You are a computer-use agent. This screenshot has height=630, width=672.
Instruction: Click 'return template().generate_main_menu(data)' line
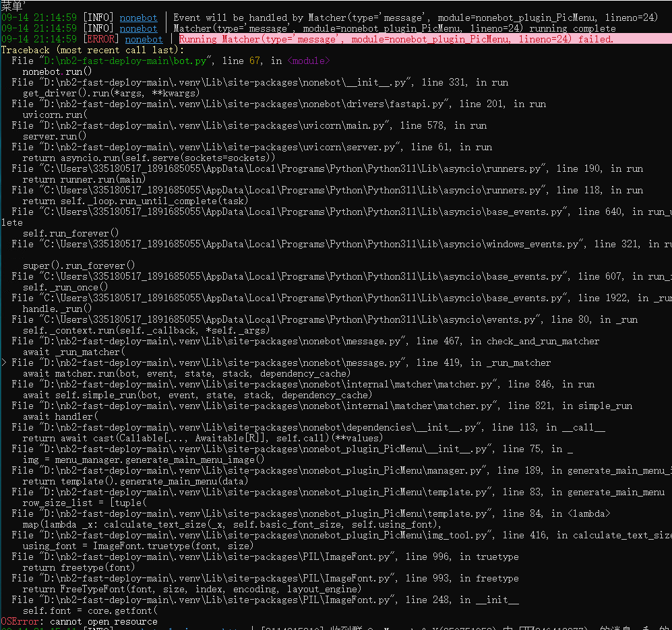[x=135, y=481]
